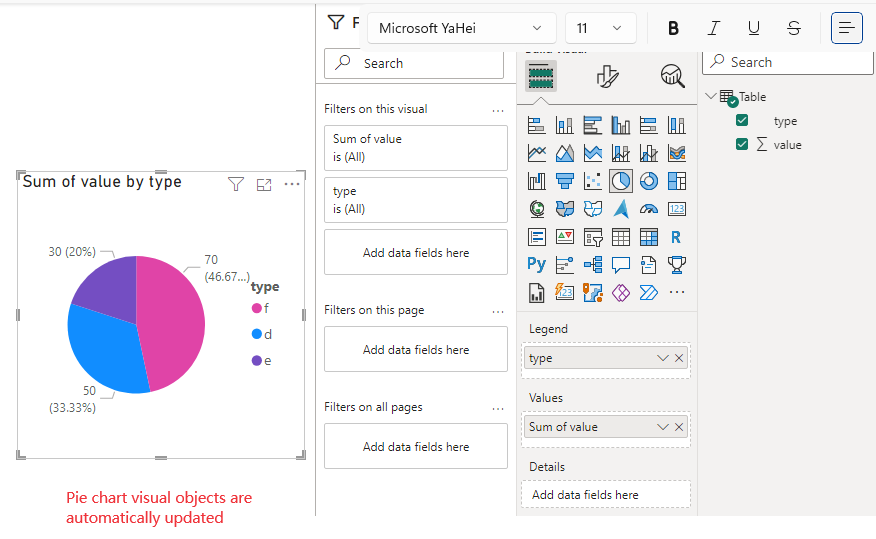Pick the line and stacked column chart

click(620, 152)
